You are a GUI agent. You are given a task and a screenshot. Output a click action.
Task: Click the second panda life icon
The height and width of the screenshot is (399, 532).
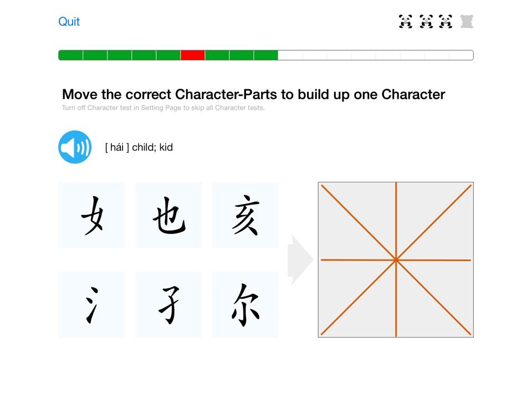click(x=426, y=22)
